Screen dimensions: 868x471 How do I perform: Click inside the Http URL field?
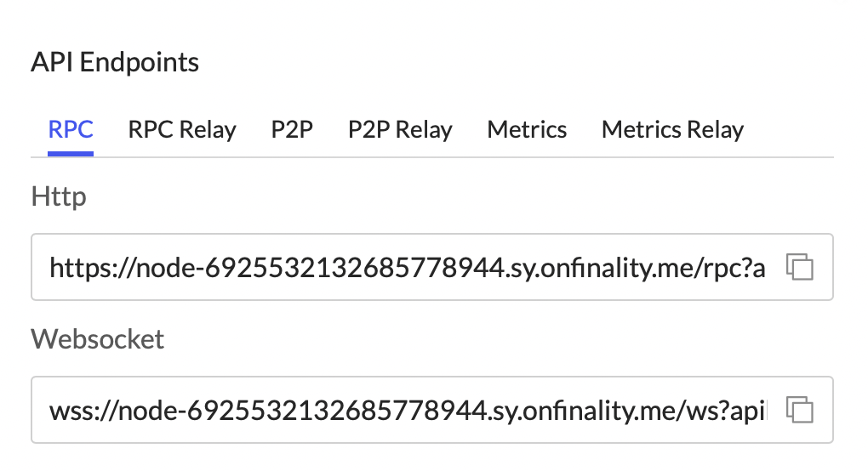click(x=407, y=268)
